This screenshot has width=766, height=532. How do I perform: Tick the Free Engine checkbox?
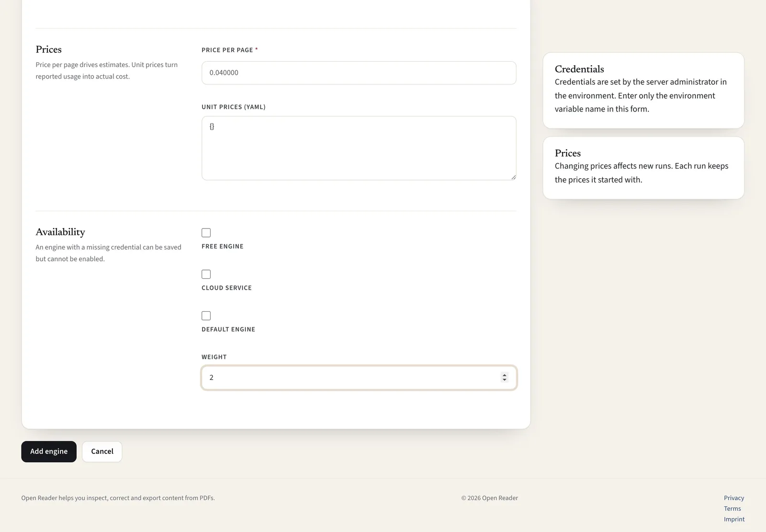pos(206,233)
